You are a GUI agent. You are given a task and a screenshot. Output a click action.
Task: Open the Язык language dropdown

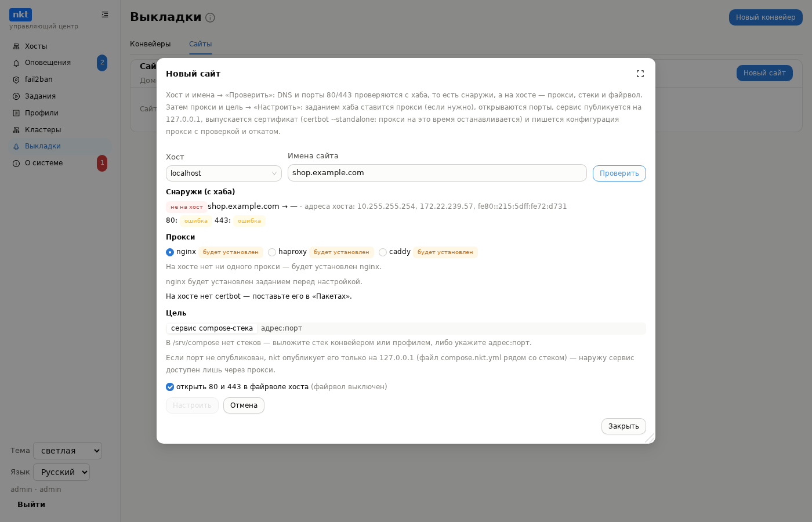[x=61, y=472]
